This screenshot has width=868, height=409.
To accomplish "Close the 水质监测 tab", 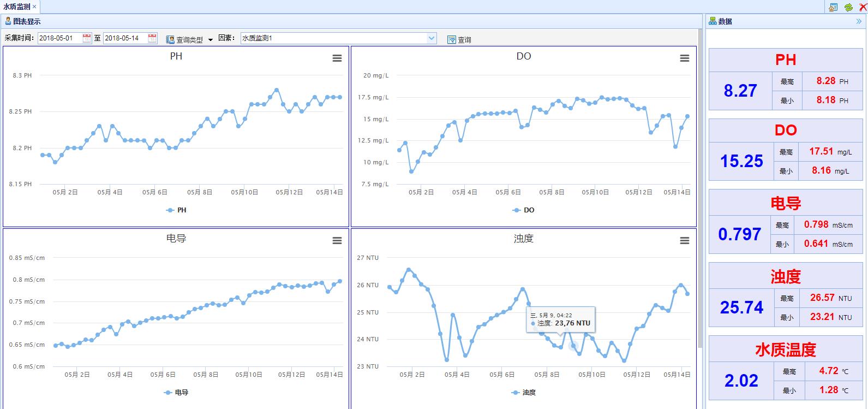I will 34,7.
